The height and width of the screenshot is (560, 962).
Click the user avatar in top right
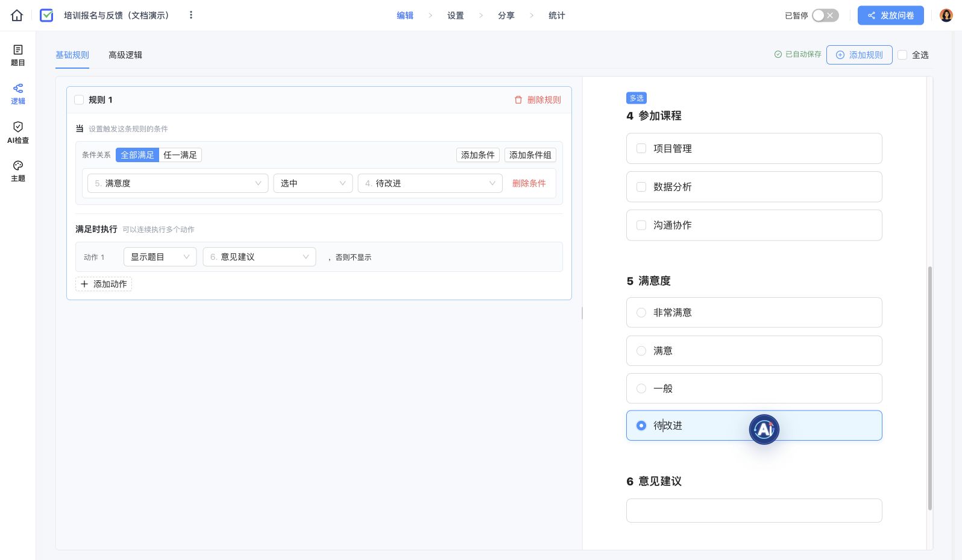946,16
